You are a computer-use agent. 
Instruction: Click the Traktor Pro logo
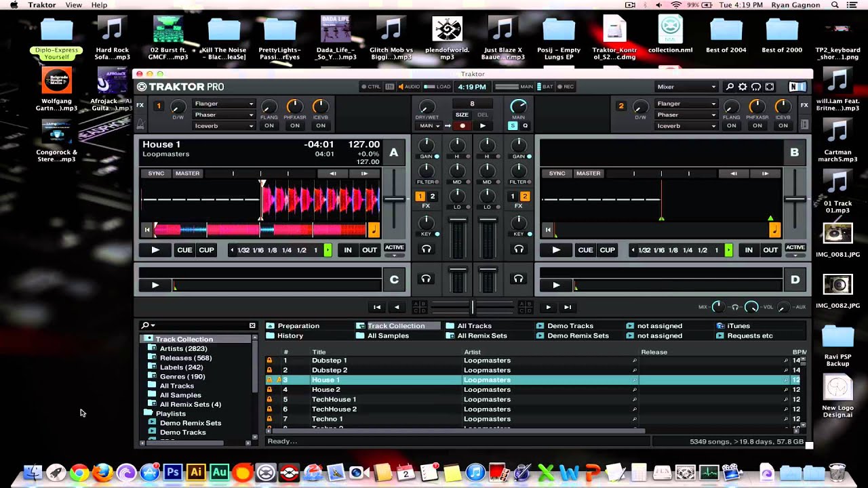point(180,87)
